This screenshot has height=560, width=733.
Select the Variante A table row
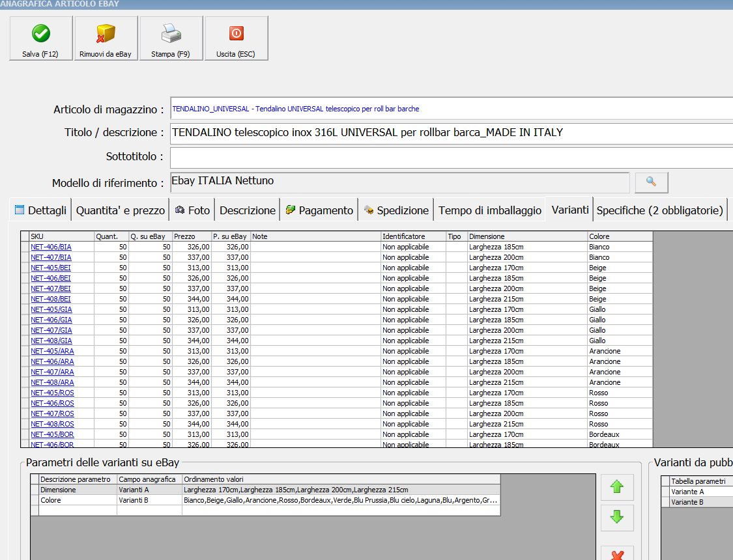(x=697, y=492)
